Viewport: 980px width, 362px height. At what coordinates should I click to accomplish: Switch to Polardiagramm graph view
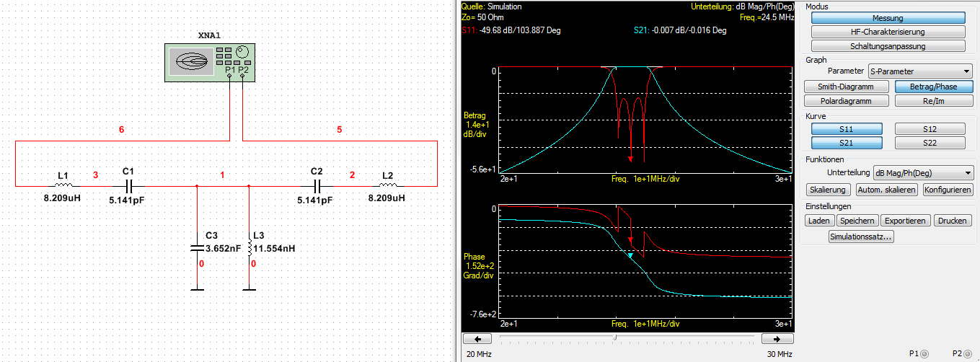(846, 101)
